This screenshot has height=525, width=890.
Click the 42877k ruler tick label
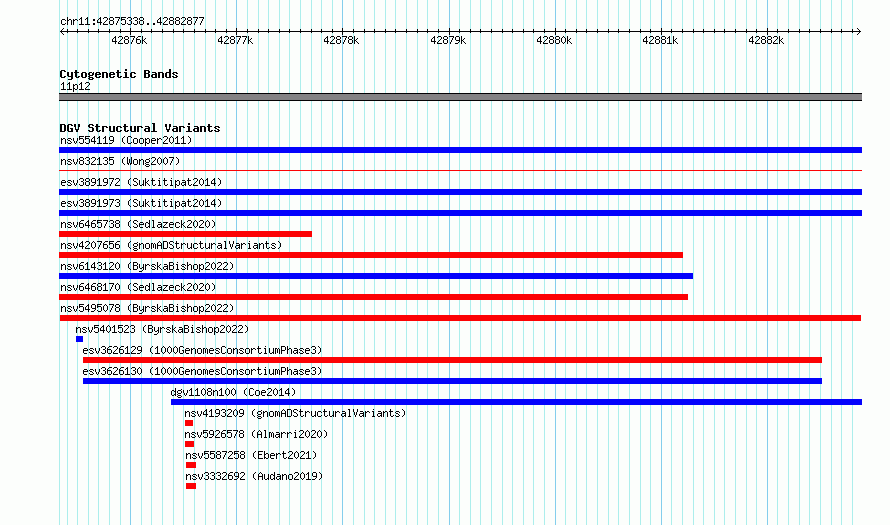click(x=235, y=40)
